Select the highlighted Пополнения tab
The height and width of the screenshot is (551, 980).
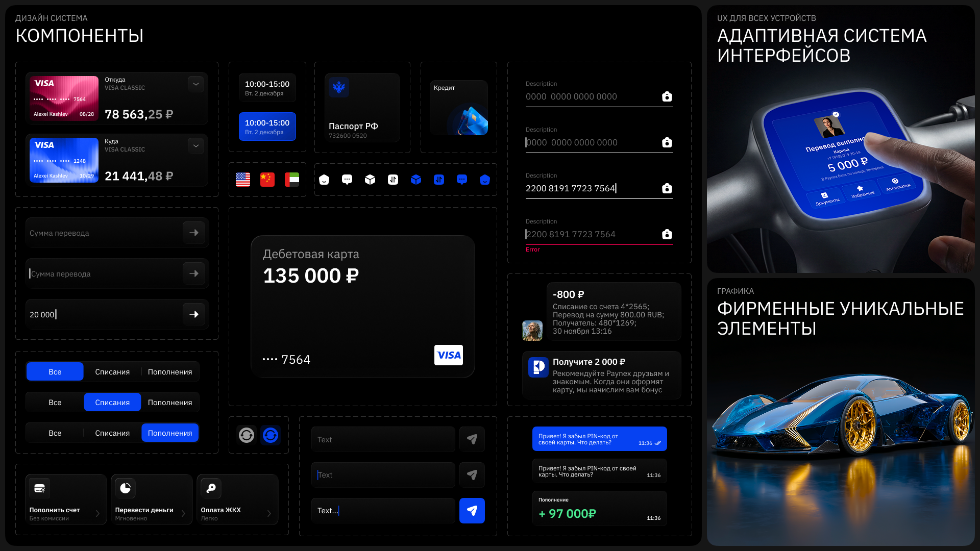pos(170,433)
